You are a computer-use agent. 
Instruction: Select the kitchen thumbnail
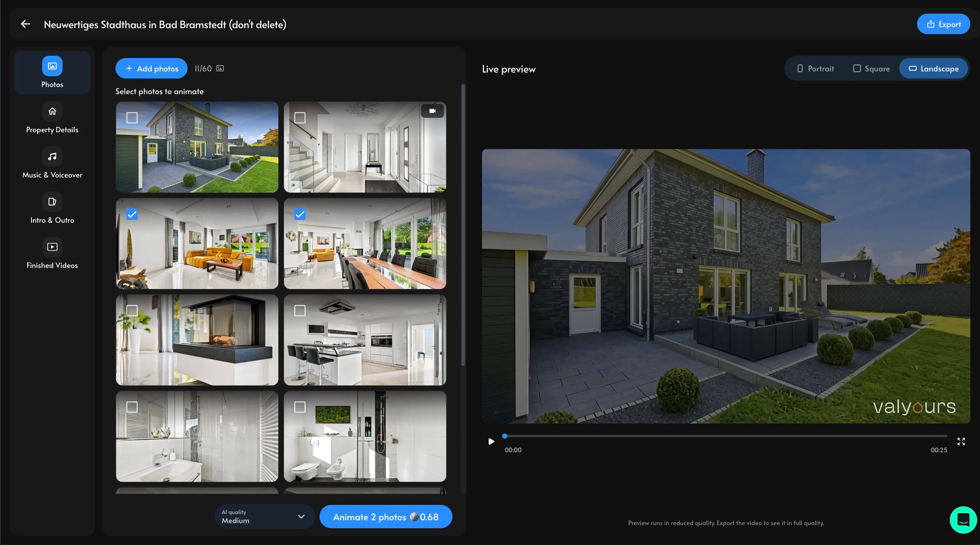[365, 340]
